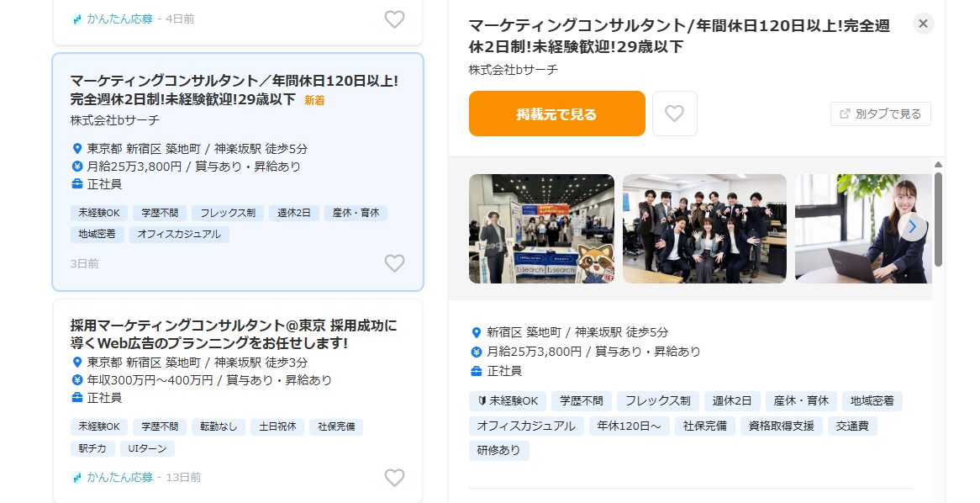Click かんたん応募 icon on bottom job card
The image size is (980, 503).
[77, 478]
